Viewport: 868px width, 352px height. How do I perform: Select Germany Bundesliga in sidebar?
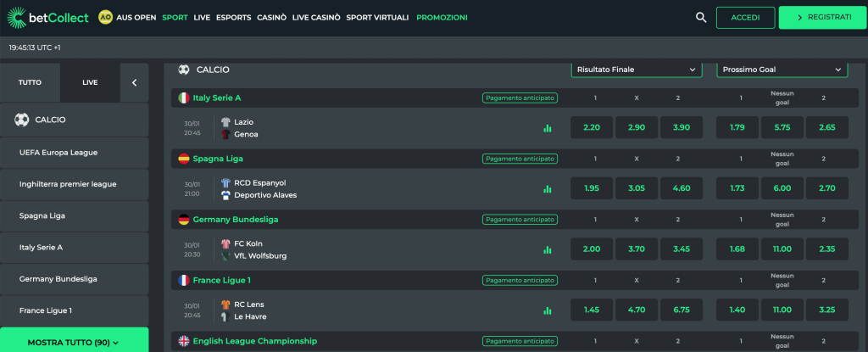pyautogui.click(x=75, y=279)
